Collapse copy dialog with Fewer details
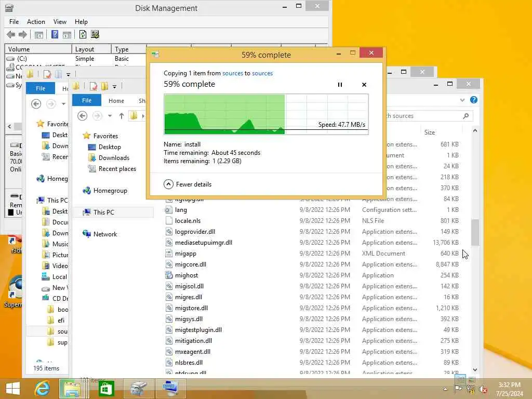This screenshot has width=532, height=399. coord(188,184)
